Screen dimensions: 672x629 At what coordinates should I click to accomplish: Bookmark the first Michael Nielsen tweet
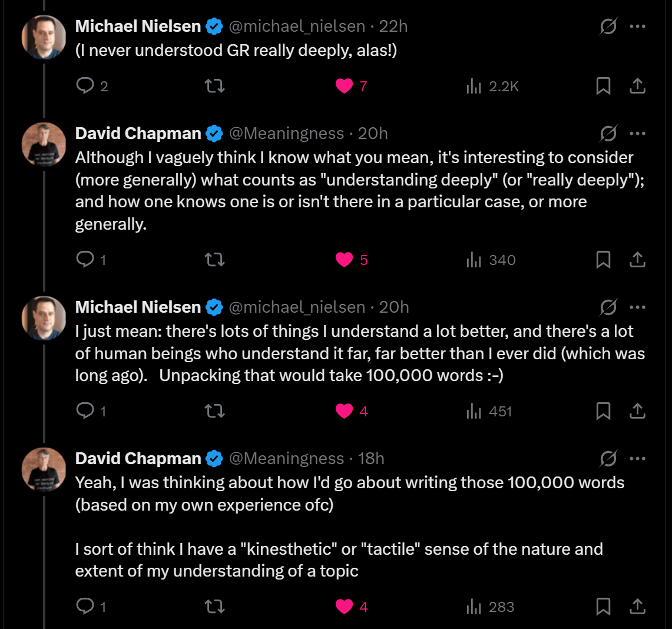(603, 86)
